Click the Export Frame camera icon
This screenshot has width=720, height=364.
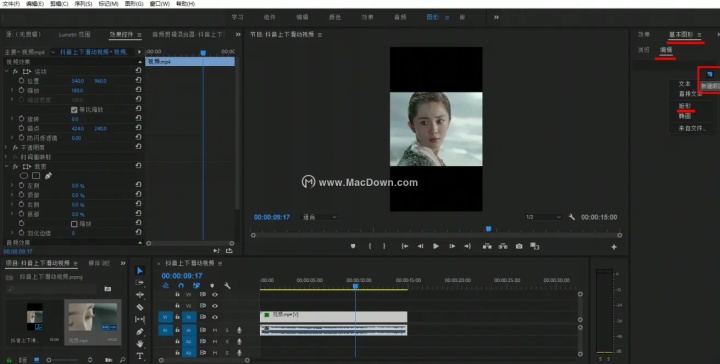(x=519, y=246)
